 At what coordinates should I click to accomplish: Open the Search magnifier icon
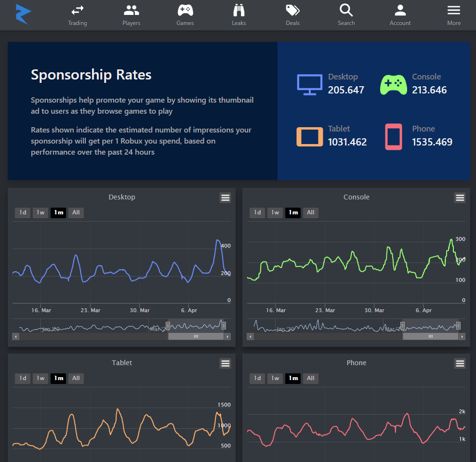[346, 10]
